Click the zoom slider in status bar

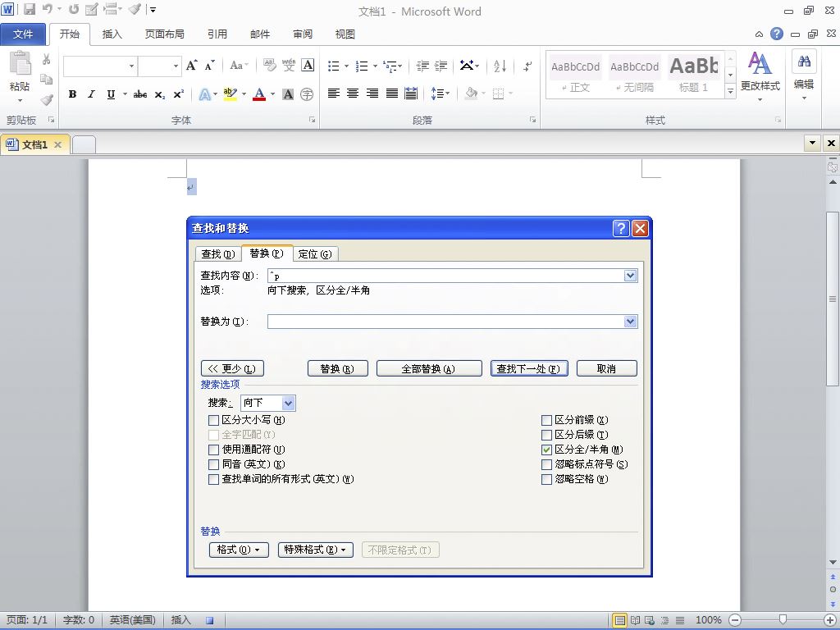[x=782, y=620]
